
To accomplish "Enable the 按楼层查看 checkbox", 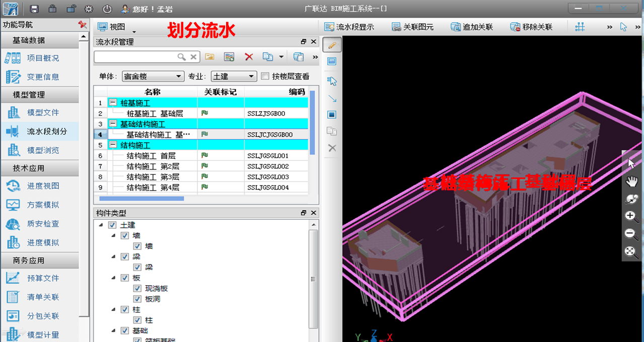I will (265, 76).
